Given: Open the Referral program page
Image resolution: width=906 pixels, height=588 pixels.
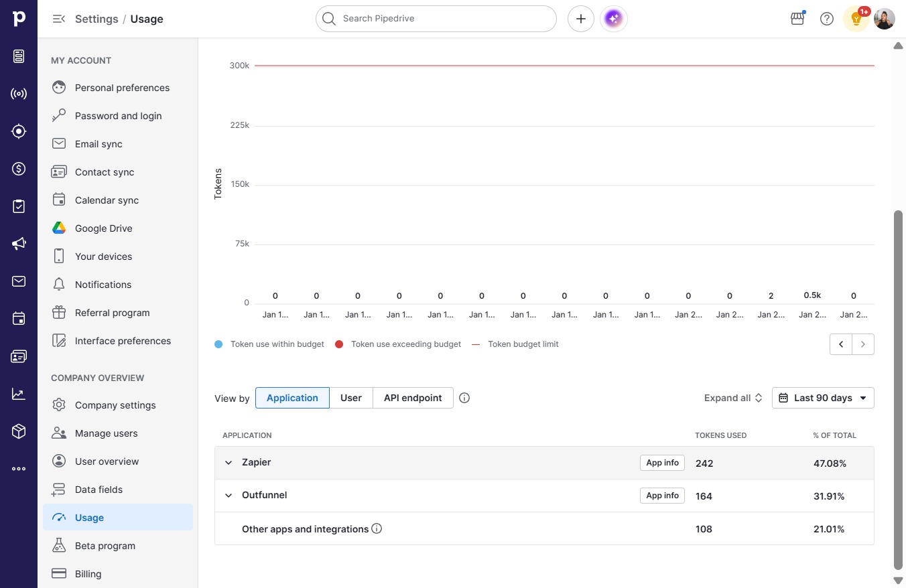Looking at the screenshot, I should [x=118, y=313].
